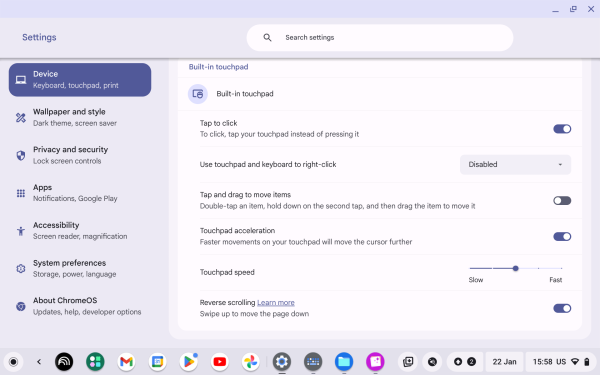Open the Apps settings section
Viewport: 600px width, 375px height.
click(x=80, y=193)
